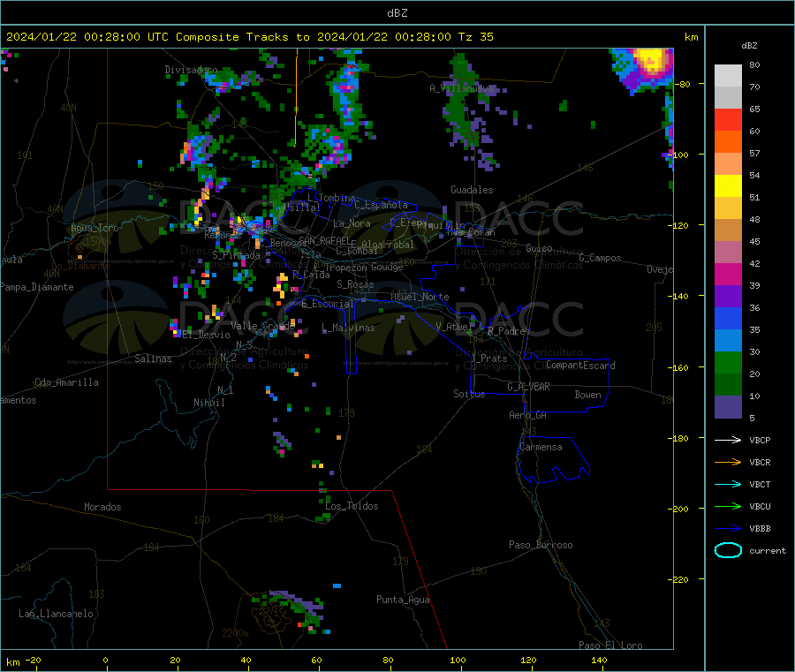Click the cyan VBCT arrow legend icon

tap(728, 484)
